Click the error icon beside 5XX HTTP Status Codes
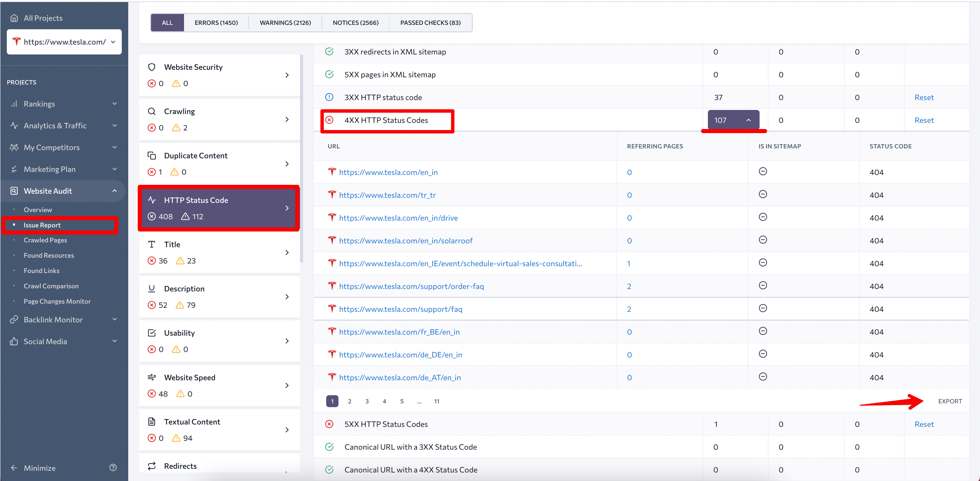 click(x=330, y=424)
